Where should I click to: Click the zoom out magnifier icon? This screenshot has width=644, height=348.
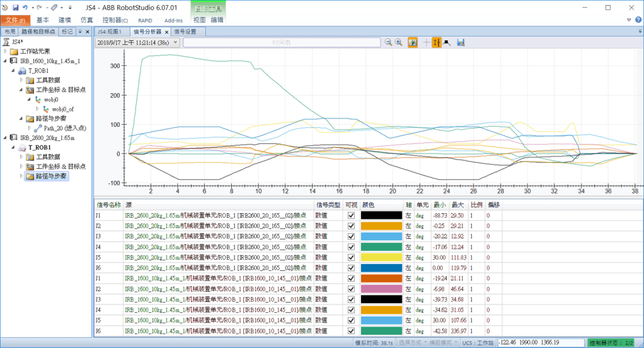click(x=389, y=42)
